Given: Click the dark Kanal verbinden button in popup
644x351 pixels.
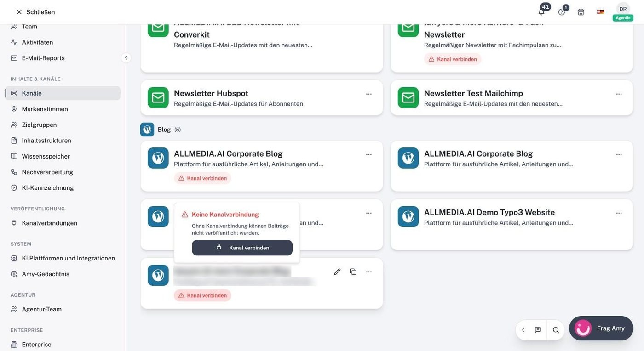Looking at the screenshot, I should 242,248.
